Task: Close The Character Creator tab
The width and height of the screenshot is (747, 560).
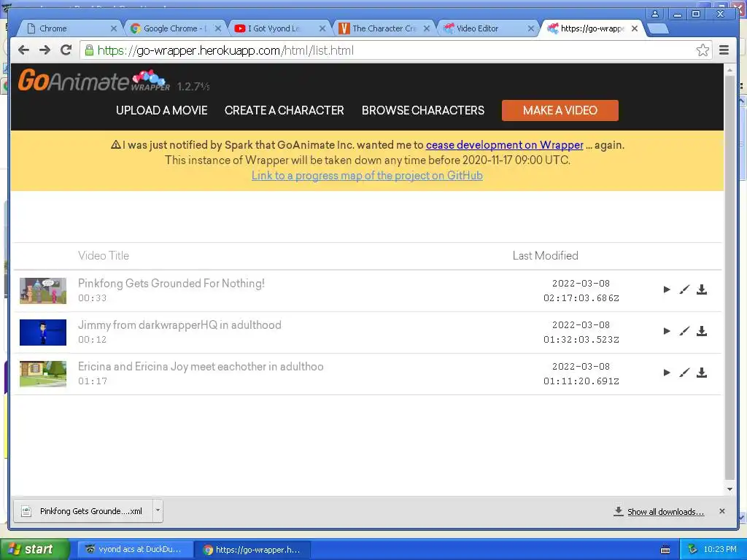Action: point(426,28)
